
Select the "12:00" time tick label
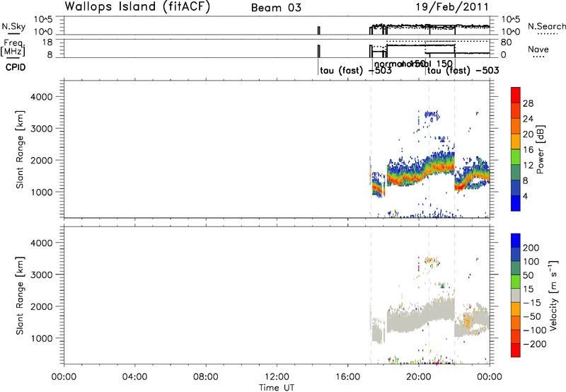pyautogui.click(x=277, y=377)
